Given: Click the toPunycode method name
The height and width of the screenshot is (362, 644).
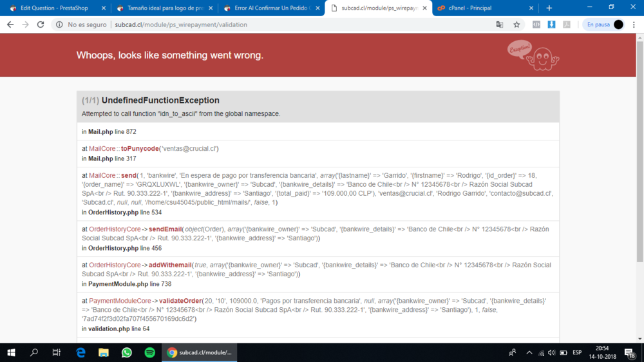Looking at the screenshot, I should tap(140, 148).
